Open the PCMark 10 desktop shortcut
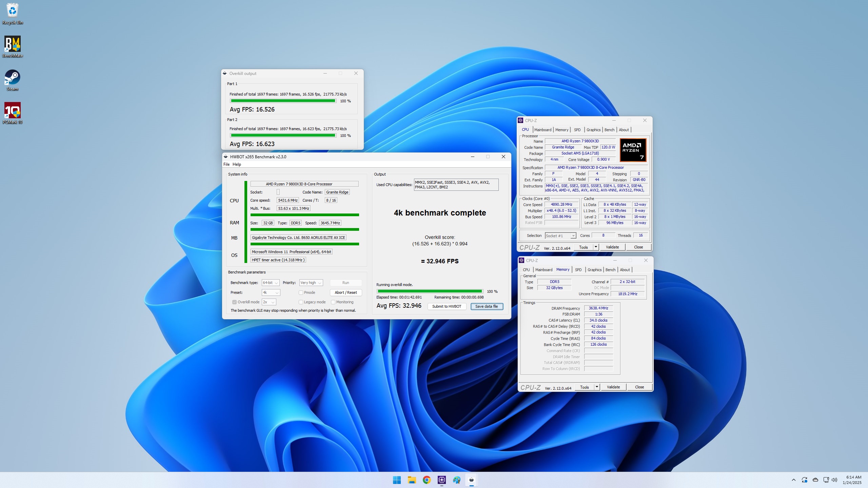This screenshot has width=868, height=488. (13, 113)
